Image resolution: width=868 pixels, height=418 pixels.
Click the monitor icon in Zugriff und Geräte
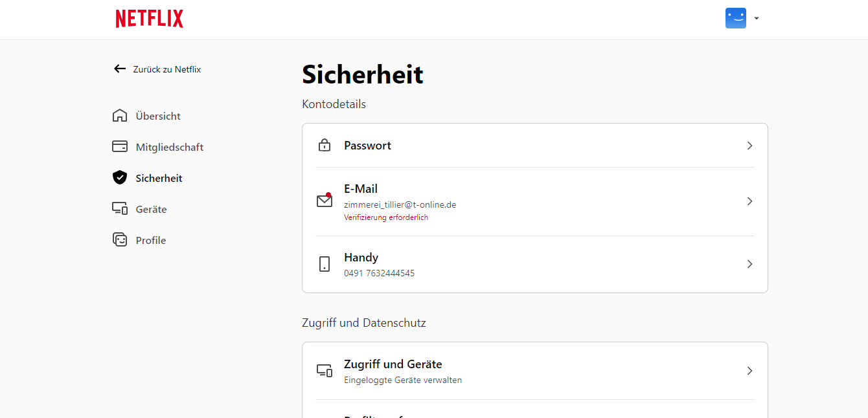(x=325, y=371)
